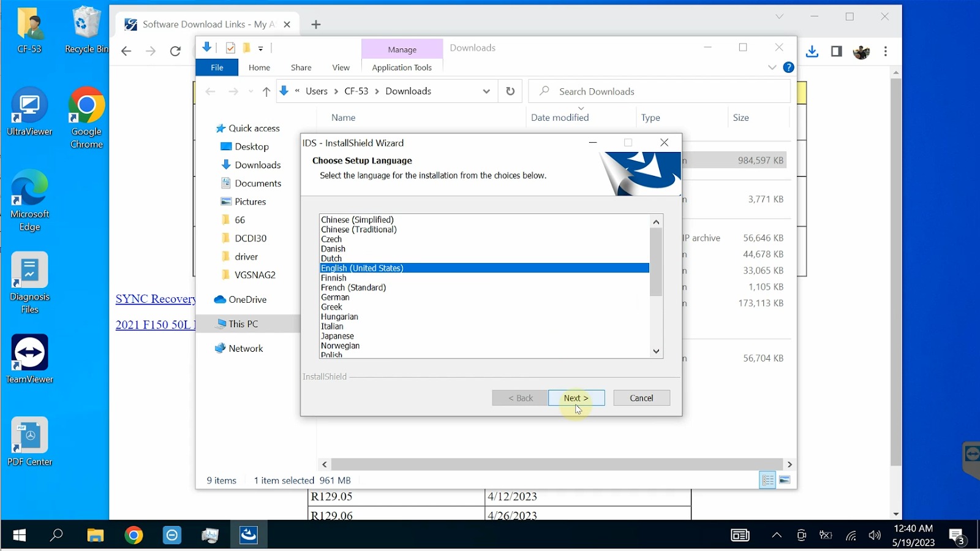Open Explorer help question mark icon
Screen dimensions: 980x551
click(x=789, y=67)
